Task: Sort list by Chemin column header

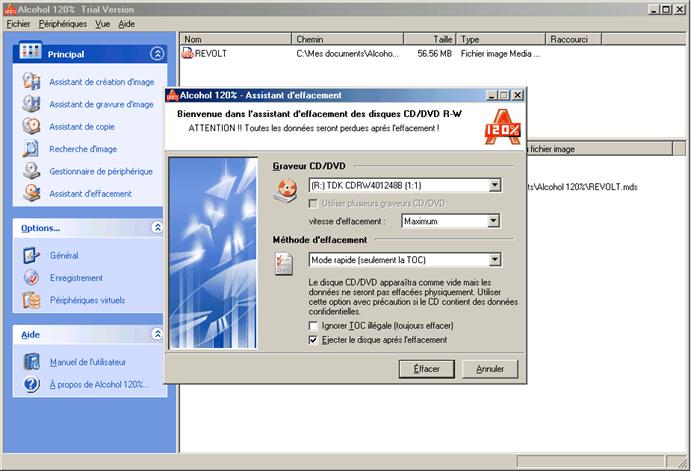Action: pyautogui.click(x=347, y=39)
